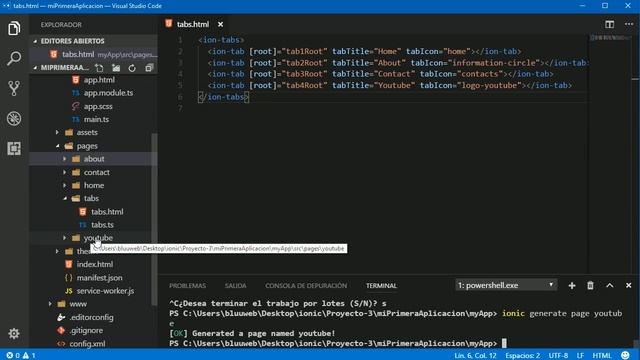Image resolution: width=640 pixels, height=360 pixels.
Task: Open the Extensions view in activity bar
Action: [14, 148]
